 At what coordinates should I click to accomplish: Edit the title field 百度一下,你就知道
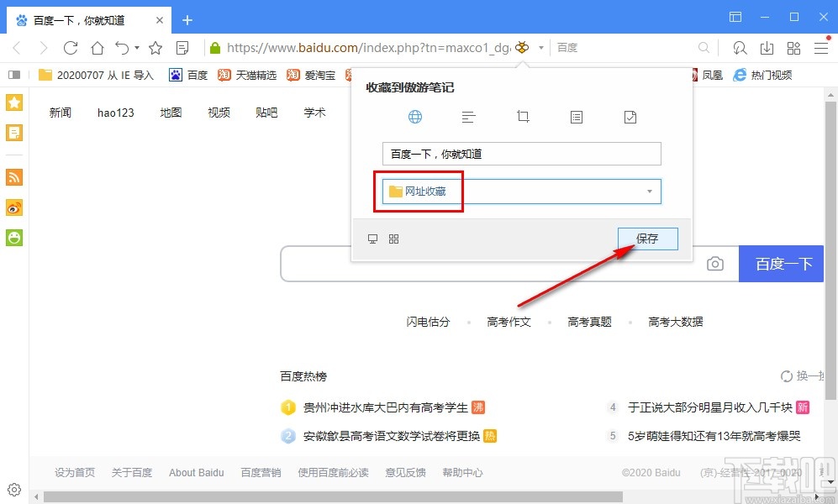click(x=522, y=154)
